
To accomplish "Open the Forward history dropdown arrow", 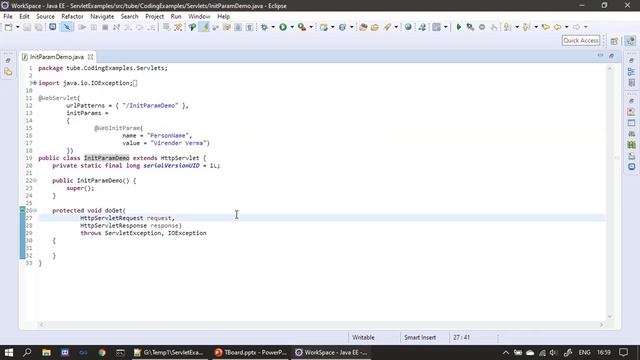I will click(x=586, y=27).
